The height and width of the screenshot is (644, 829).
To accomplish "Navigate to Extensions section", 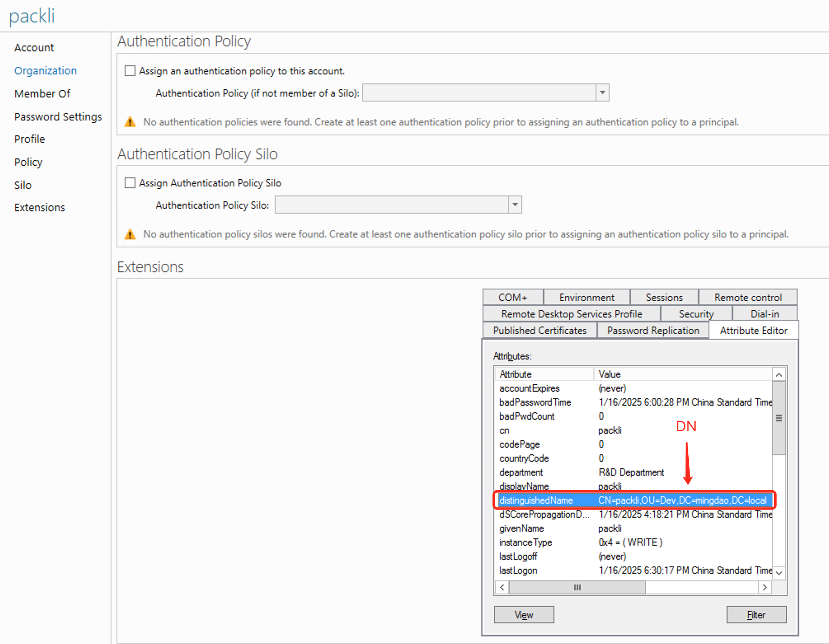I will pyautogui.click(x=40, y=207).
